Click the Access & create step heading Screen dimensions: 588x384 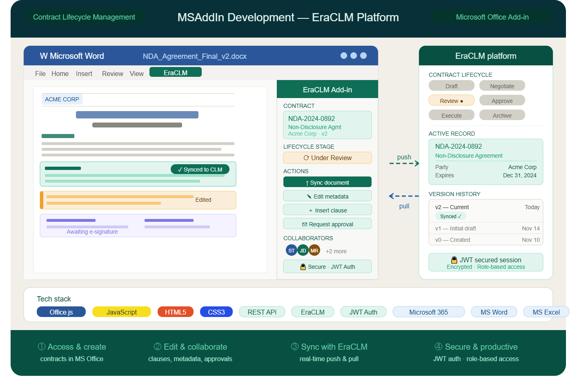tap(72, 347)
